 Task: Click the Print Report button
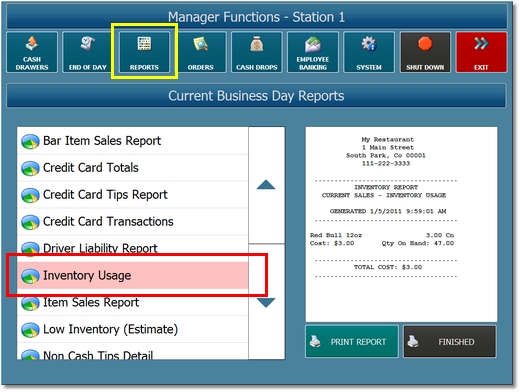[352, 342]
